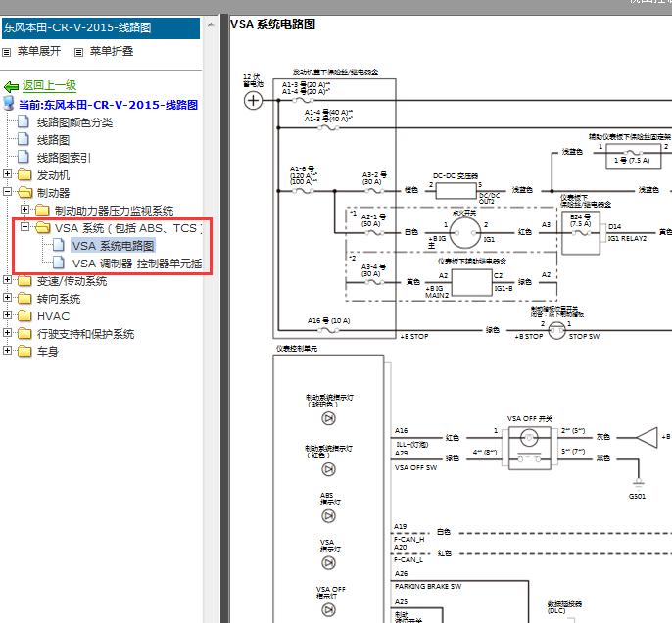Image resolution: width=672 pixels, height=623 pixels.
Task: Select the HVAC folder label
Action: (53, 316)
